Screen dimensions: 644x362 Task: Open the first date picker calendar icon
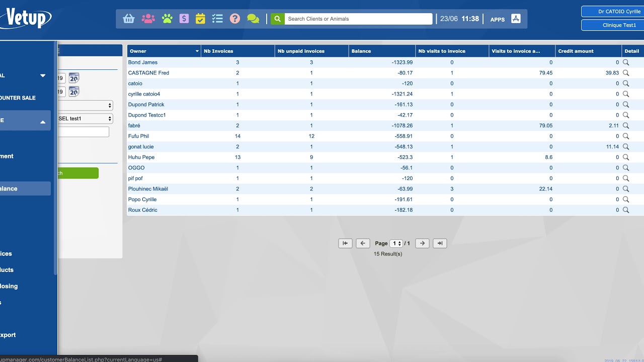pos(74,78)
